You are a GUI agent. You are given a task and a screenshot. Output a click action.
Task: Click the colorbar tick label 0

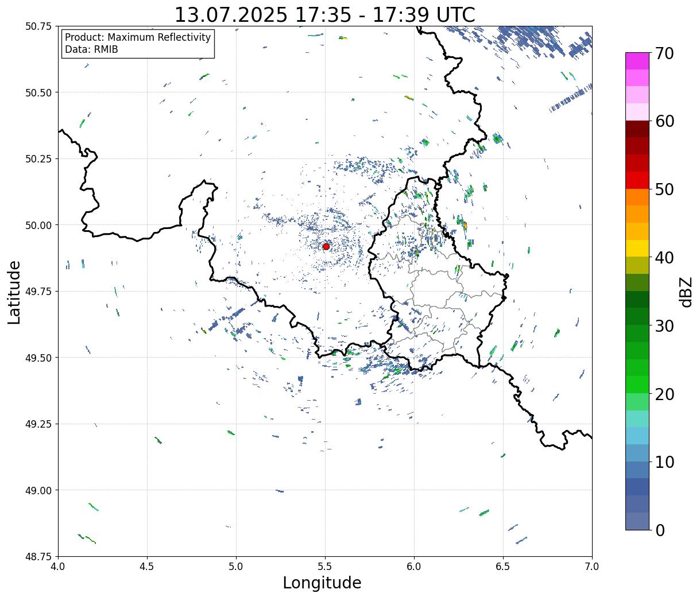pos(660,530)
